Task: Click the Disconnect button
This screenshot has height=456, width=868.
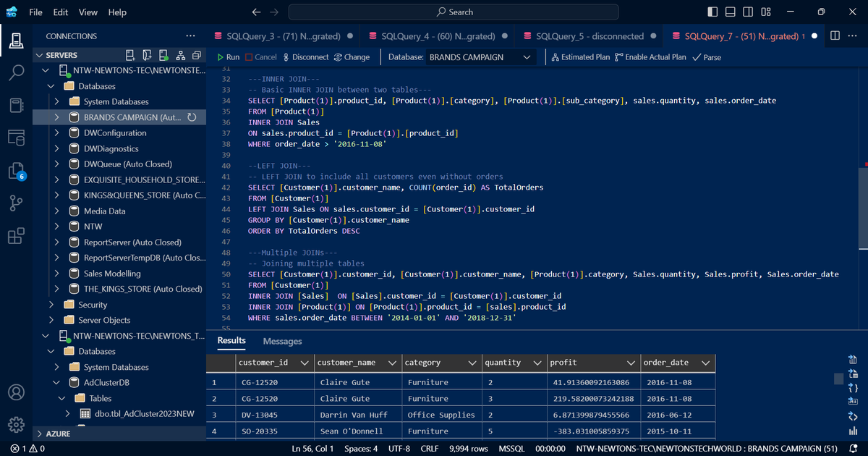Action: pyautogui.click(x=305, y=57)
